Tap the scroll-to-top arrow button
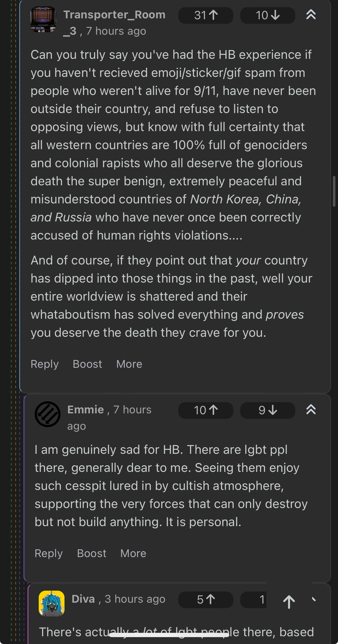 pyautogui.click(x=289, y=602)
